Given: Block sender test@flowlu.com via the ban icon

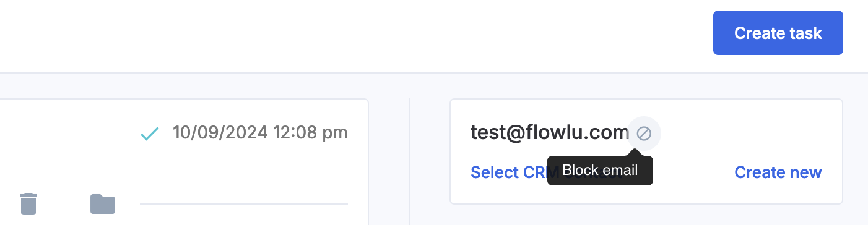Looking at the screenshot, I should click(x=644, y=133).
